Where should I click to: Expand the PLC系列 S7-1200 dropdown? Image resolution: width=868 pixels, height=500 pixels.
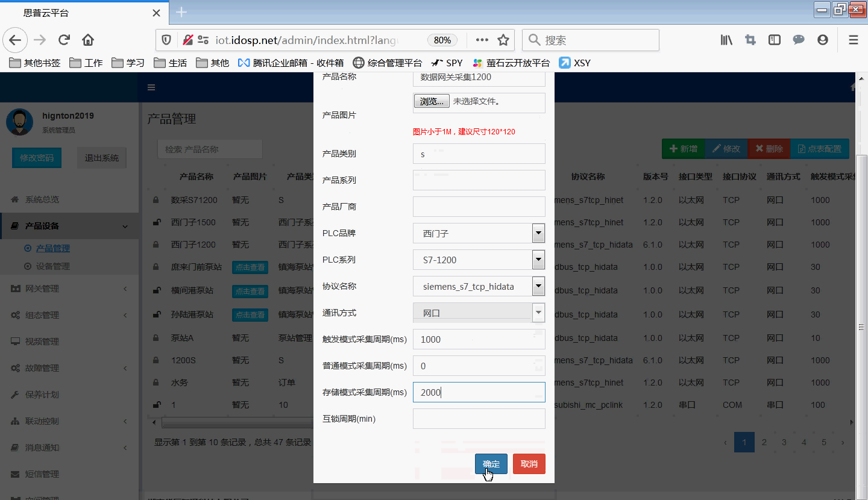pyautogui.click(x=538, y=260)
